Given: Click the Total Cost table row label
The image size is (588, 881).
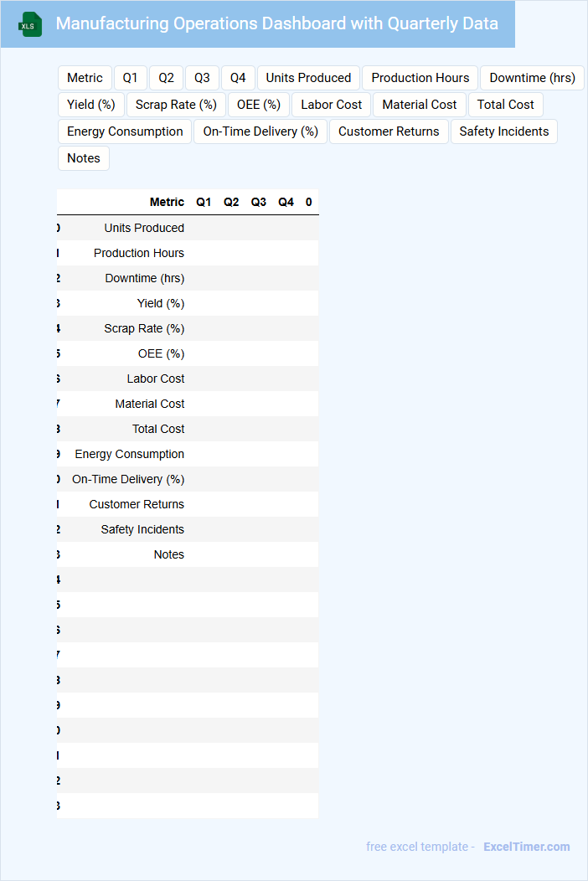Looking at the screenshot, I should click(x=158, y=429).
